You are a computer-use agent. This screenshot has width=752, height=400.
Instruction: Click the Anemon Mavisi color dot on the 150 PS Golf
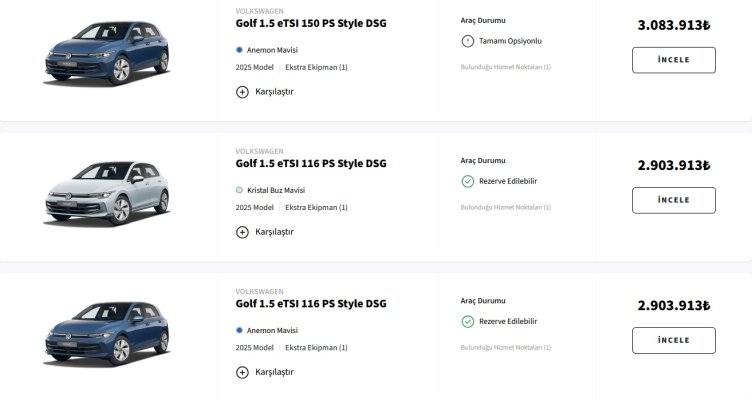(240, 49)
